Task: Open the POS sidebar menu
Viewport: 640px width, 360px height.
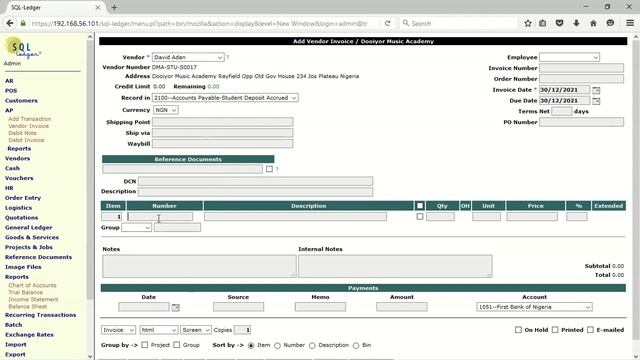Action: click(x=11, y=91)
